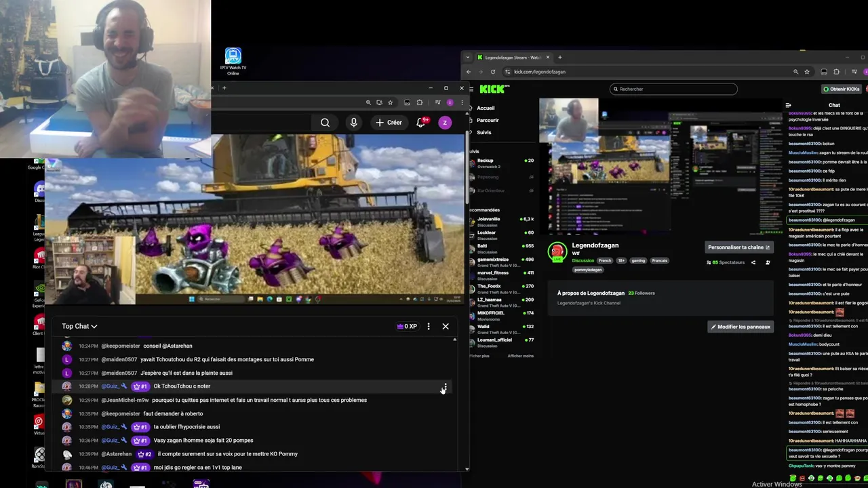Open Balti recommended channel
The image size is (868, 488).
[502, 249]
